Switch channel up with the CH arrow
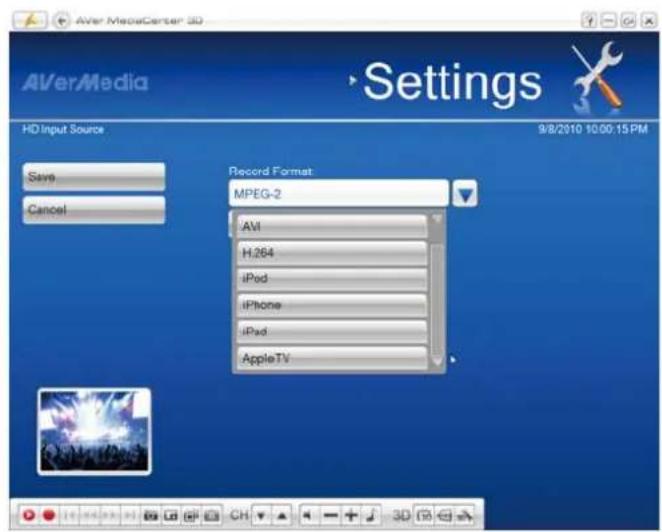Image resolution: width=662 pixels, height=532 pixels. coord(282,516)
